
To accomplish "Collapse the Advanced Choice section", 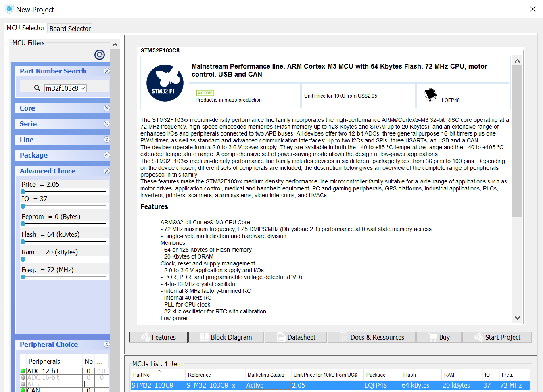I will point(107,171).
